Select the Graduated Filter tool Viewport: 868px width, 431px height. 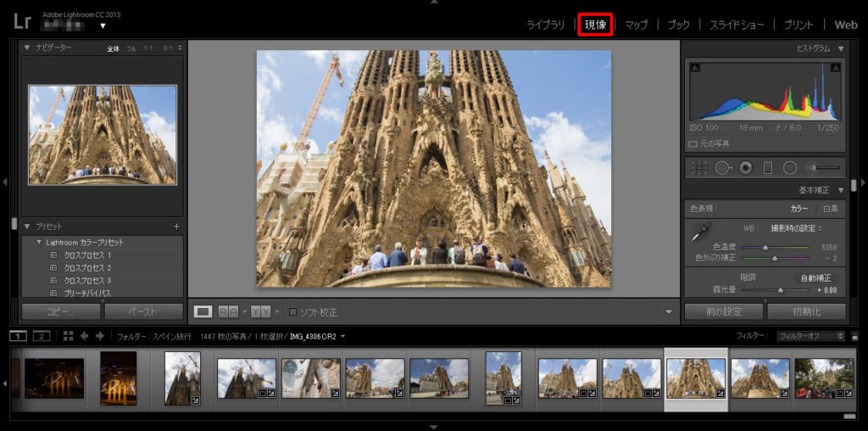768,168
